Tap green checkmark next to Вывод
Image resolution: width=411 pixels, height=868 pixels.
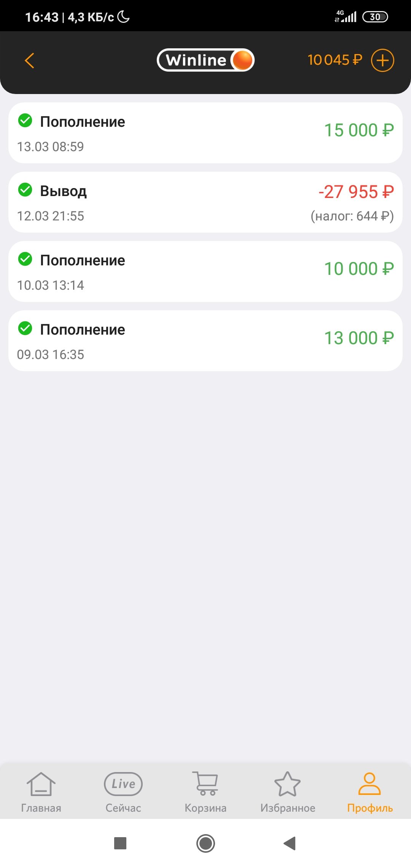tap(25, 190)
